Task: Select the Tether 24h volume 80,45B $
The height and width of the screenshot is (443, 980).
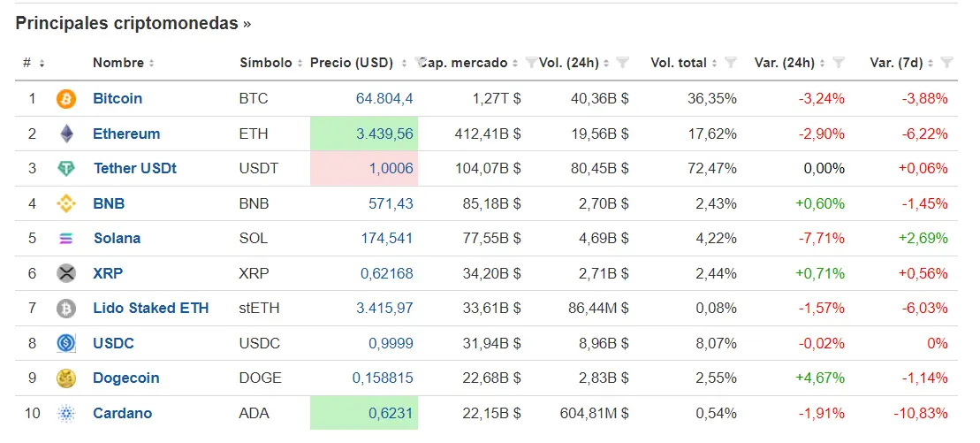Action: (599, 168)
